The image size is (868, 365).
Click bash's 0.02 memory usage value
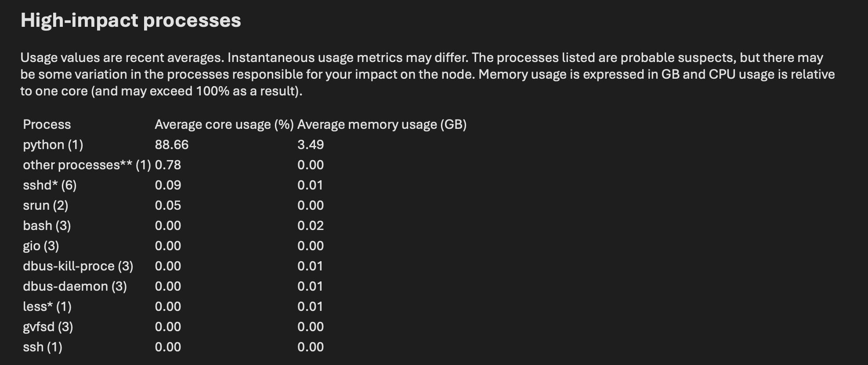pos(310,226)
